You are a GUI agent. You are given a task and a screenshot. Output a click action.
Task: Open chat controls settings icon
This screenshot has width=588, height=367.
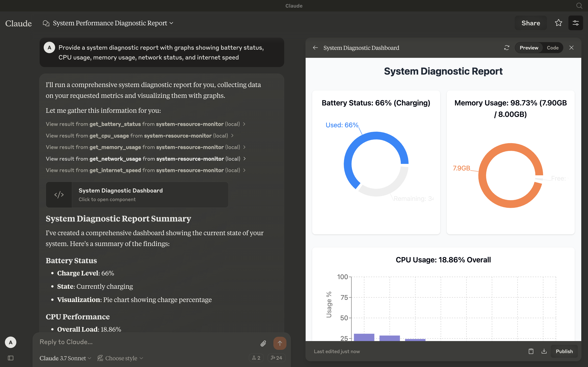pyautogui.click(x=575, y=23)
